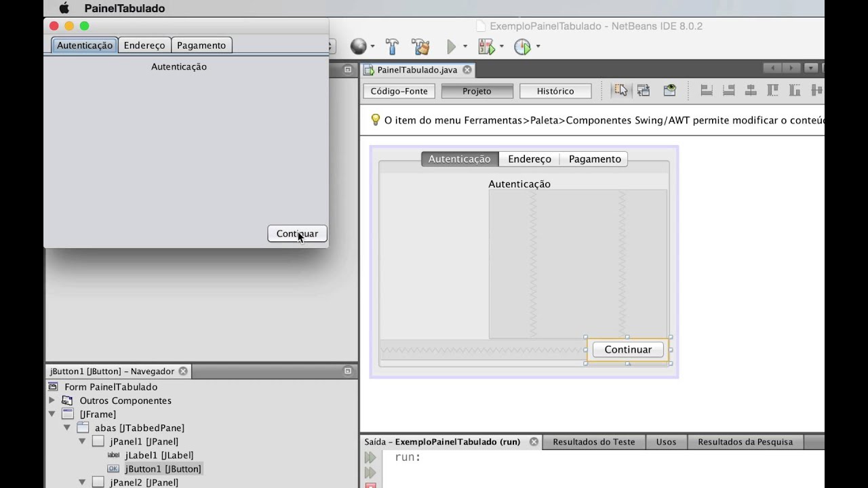
Task: Select Pagamento tab in the form designer
Action: coord(595,159)
